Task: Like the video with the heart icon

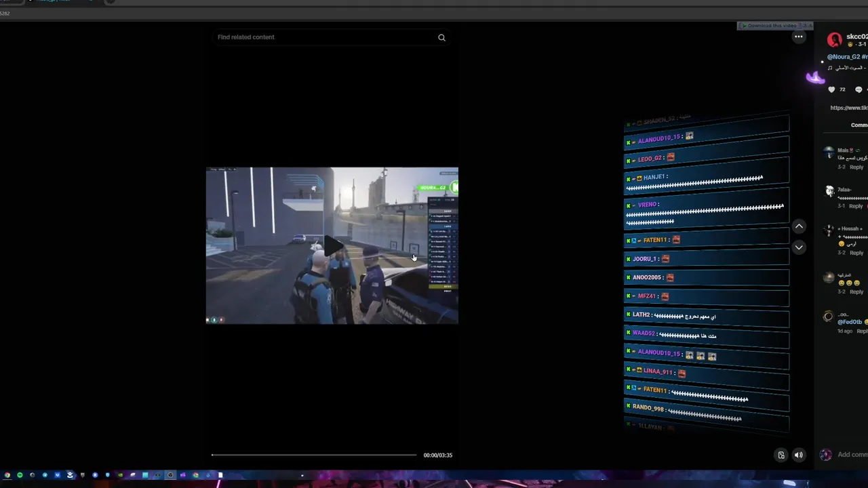Action: pyautogui.click(x=831, y=89)
